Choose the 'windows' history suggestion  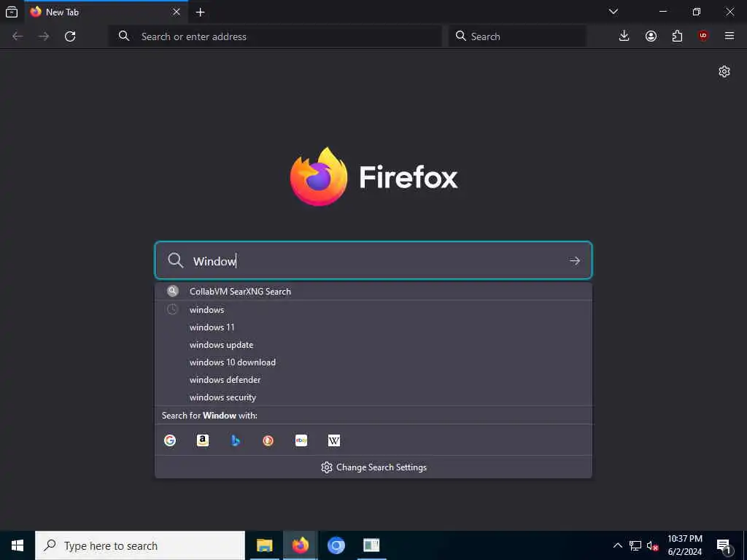373,309
